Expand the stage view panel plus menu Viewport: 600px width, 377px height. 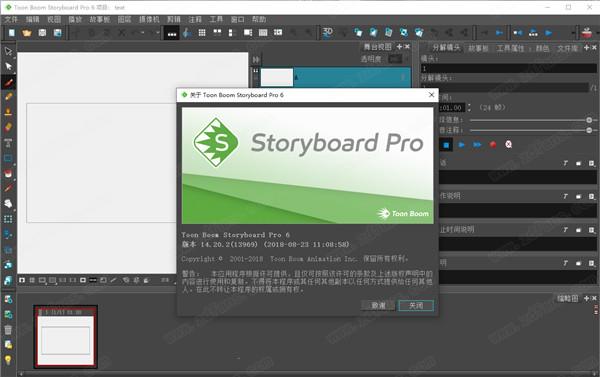[x=399, y=47]
